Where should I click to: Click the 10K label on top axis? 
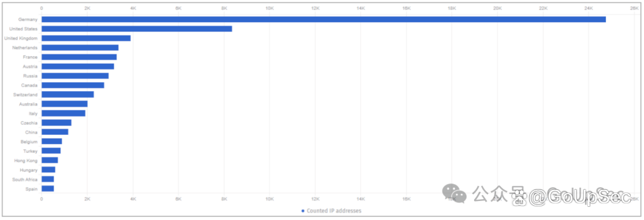(270, 8)
